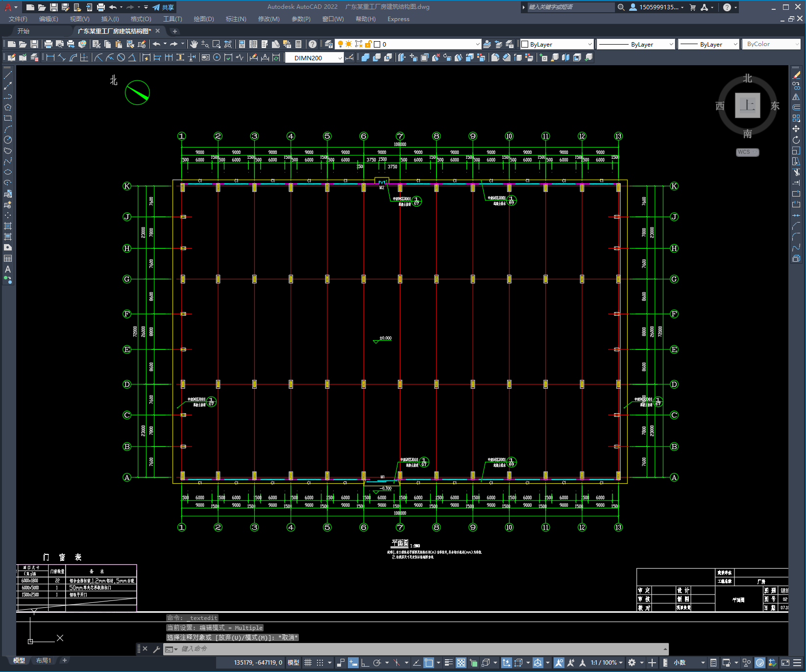This screenshot has width=806, height=672.
Task: Toggle dynamic input in status bar
Action: [x=353, y=663]
